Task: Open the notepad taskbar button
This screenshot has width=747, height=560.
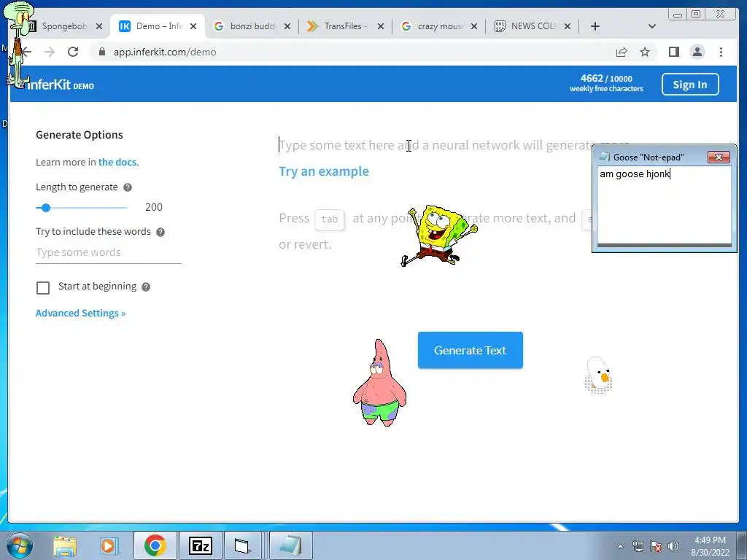Action: coord(291,545)
